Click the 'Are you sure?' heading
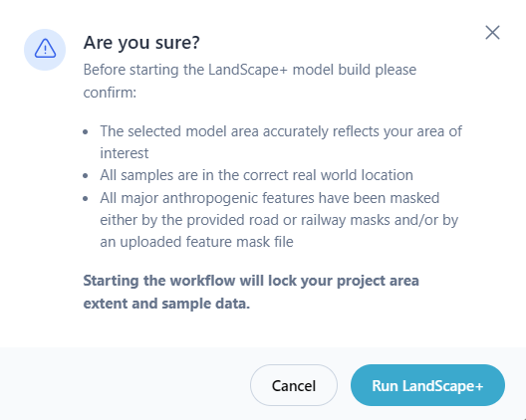526x420 pixels. 141,43
